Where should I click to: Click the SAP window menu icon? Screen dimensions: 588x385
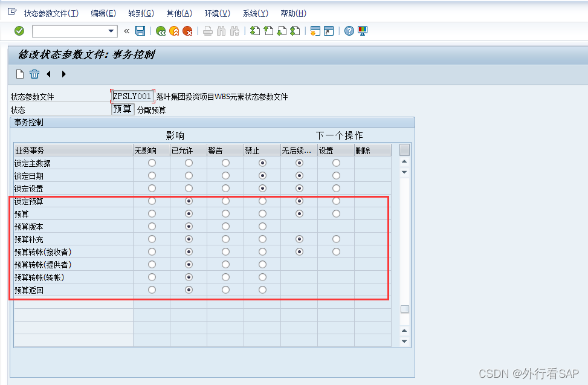coord(12,11)
